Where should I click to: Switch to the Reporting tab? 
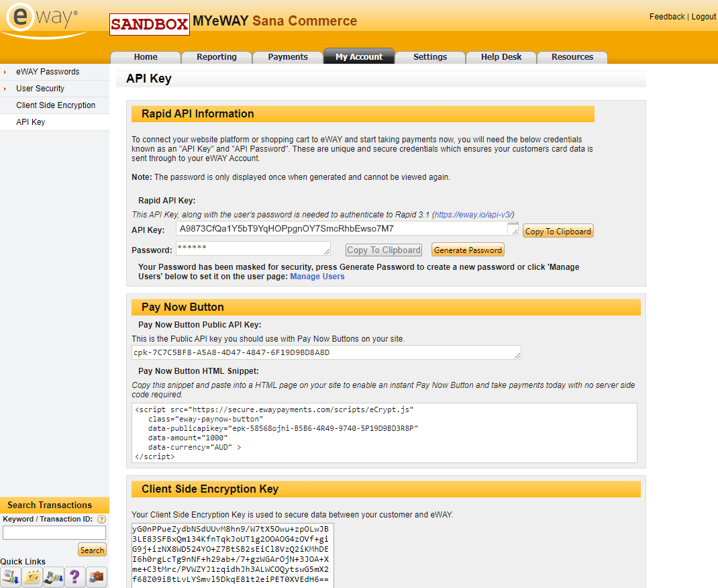point(217,57)
